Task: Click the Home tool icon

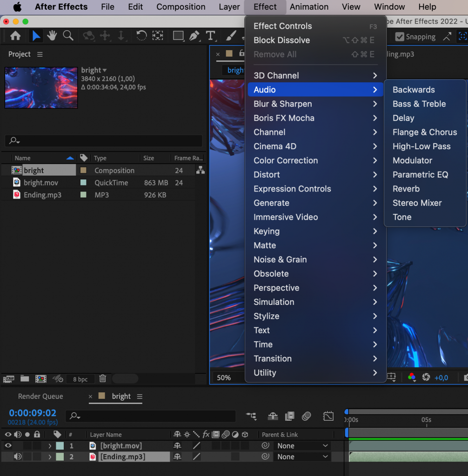Action: 16,36
